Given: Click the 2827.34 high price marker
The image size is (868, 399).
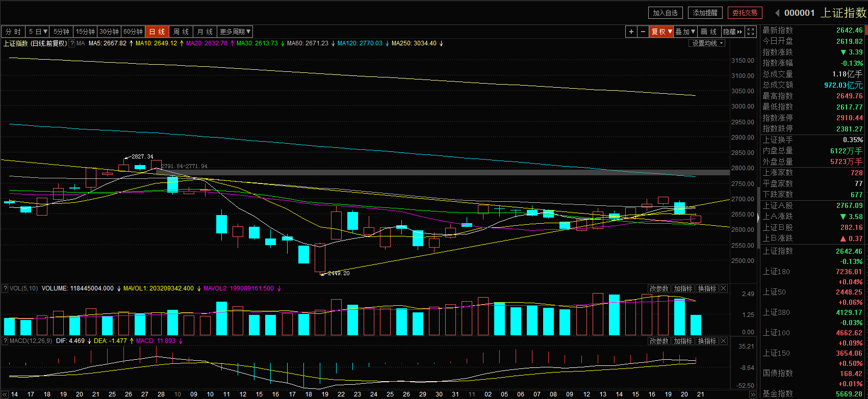Looking at the screenshot, I should 142,157.
